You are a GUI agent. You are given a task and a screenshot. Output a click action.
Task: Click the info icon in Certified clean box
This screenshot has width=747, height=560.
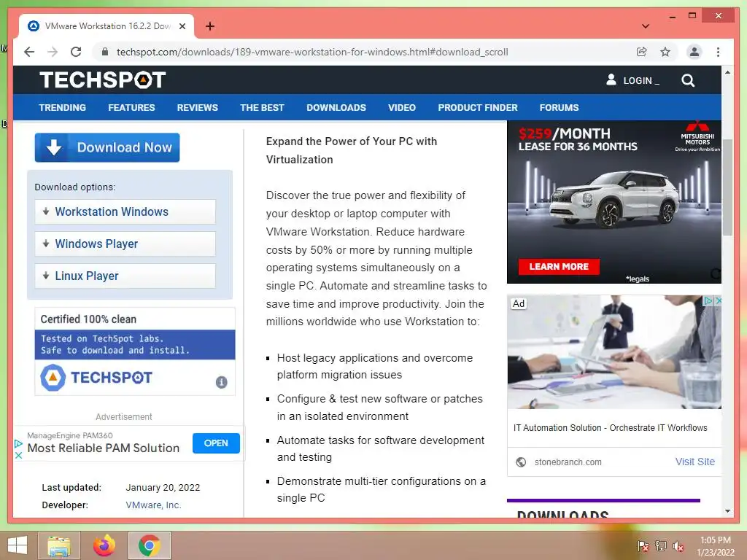pyautogui.click(x=222, y=382)
